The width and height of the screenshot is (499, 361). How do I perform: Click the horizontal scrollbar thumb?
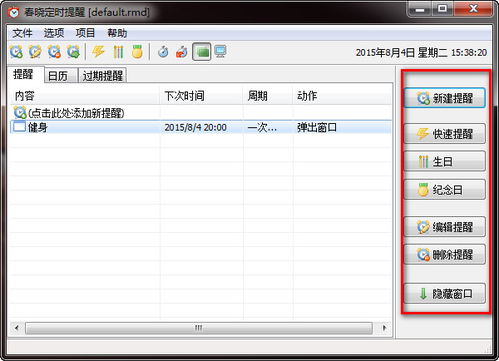pyautogui.click(x=199, y=328)
